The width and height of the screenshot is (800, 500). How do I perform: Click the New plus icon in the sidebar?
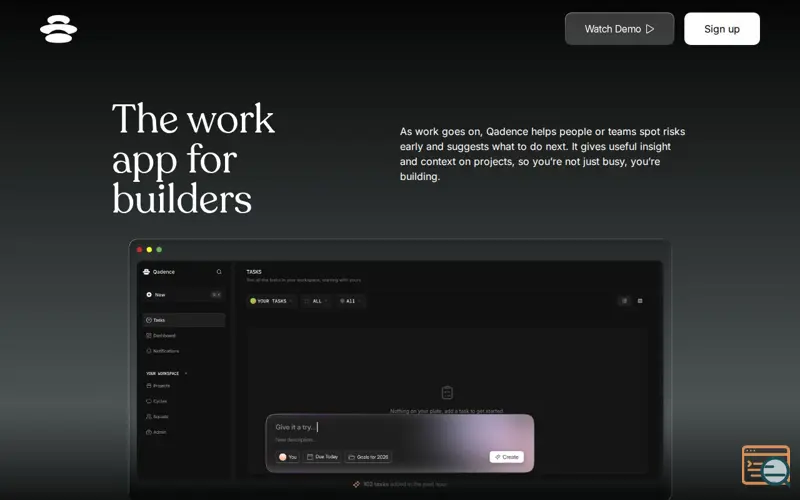coord(149,294)
